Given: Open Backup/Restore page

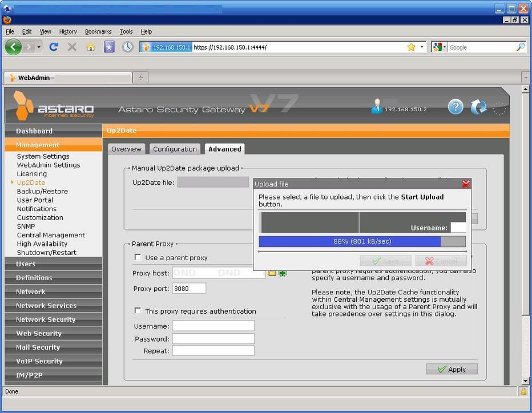Looking at the screenshot, I should 42,191.
